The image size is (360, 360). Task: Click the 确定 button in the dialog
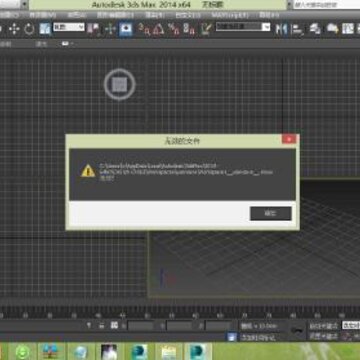[271, 213]
